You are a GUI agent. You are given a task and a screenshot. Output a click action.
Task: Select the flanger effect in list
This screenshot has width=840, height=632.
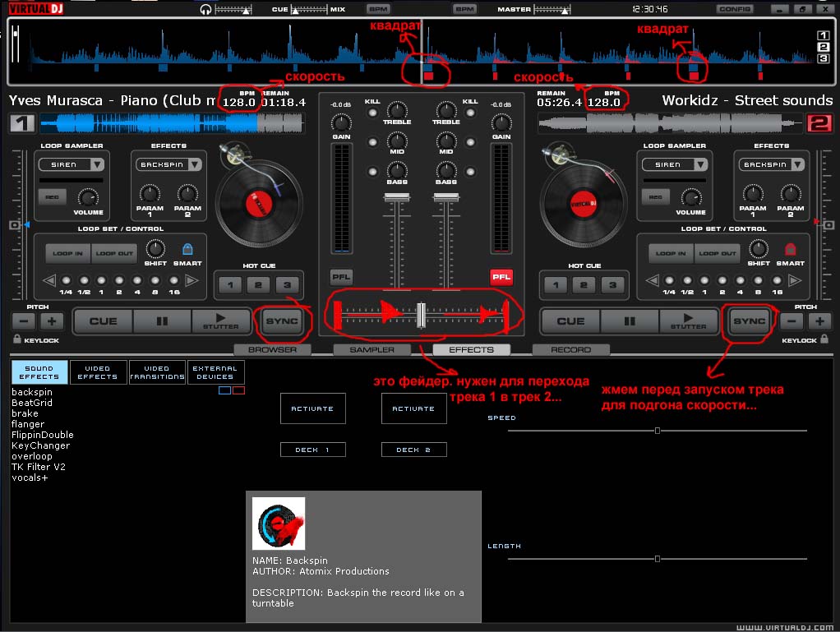coord(28,424)
